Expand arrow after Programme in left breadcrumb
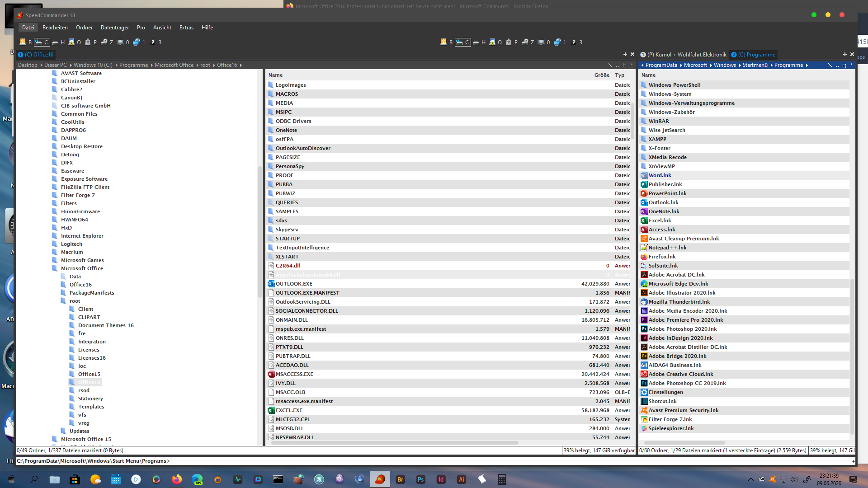Image resolution: width=868 pixels, height=488 pixels. tap(151, 66)
